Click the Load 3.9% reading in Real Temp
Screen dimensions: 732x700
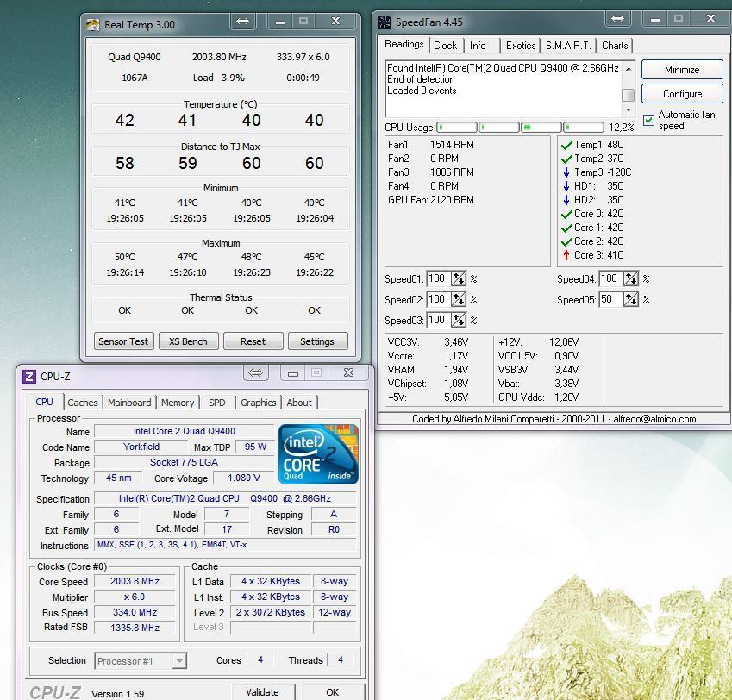coord(219,78)
